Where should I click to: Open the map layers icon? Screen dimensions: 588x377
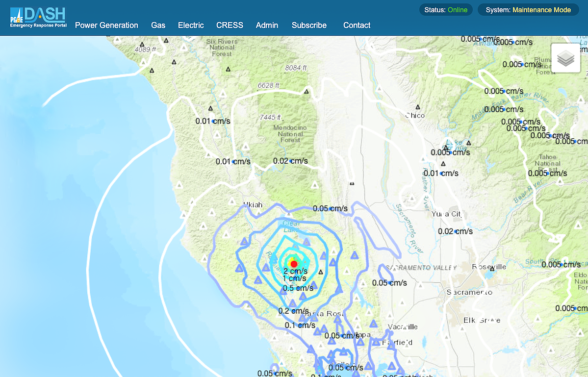565,58
